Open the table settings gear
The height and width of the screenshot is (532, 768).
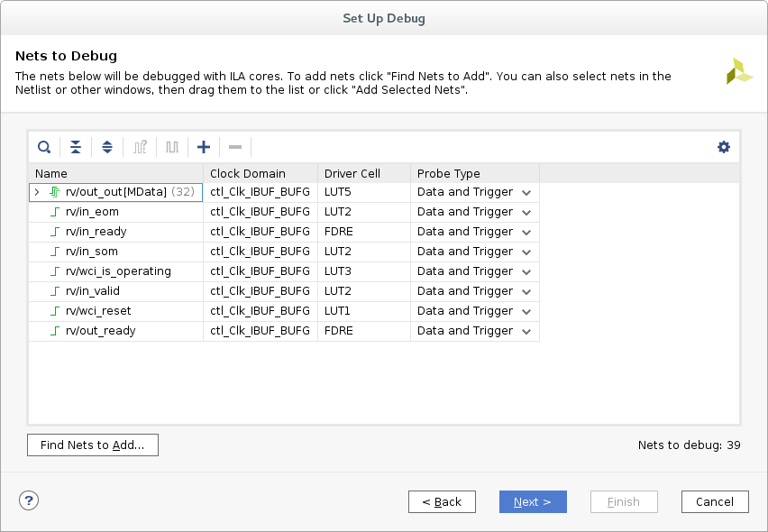click(x=724, y=147)
